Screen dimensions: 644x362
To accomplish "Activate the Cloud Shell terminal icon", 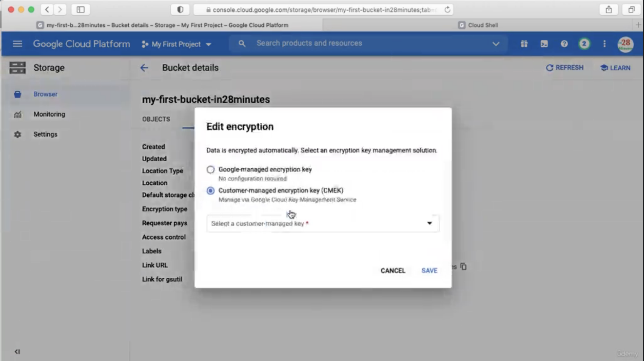I will pos(544,44).
